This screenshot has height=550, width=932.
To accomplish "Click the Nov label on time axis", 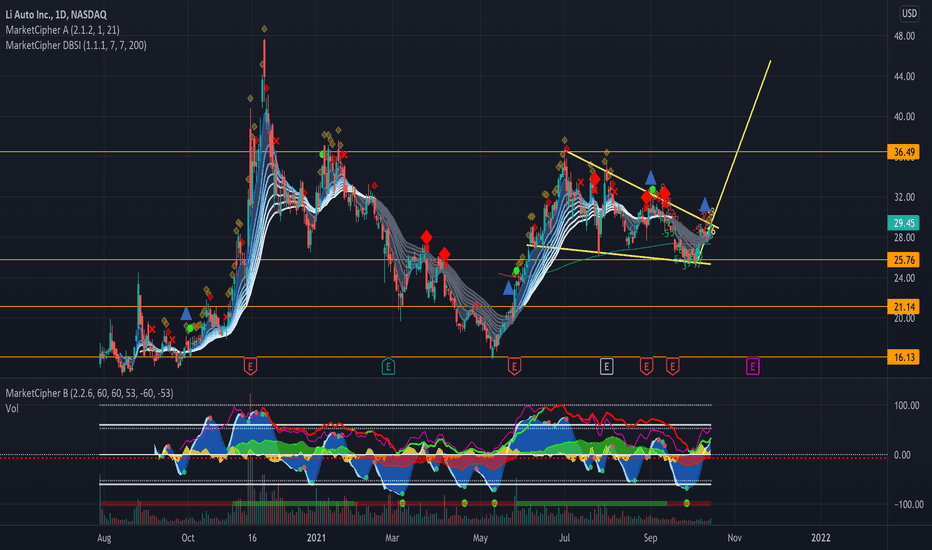I will tap(735, 538).
